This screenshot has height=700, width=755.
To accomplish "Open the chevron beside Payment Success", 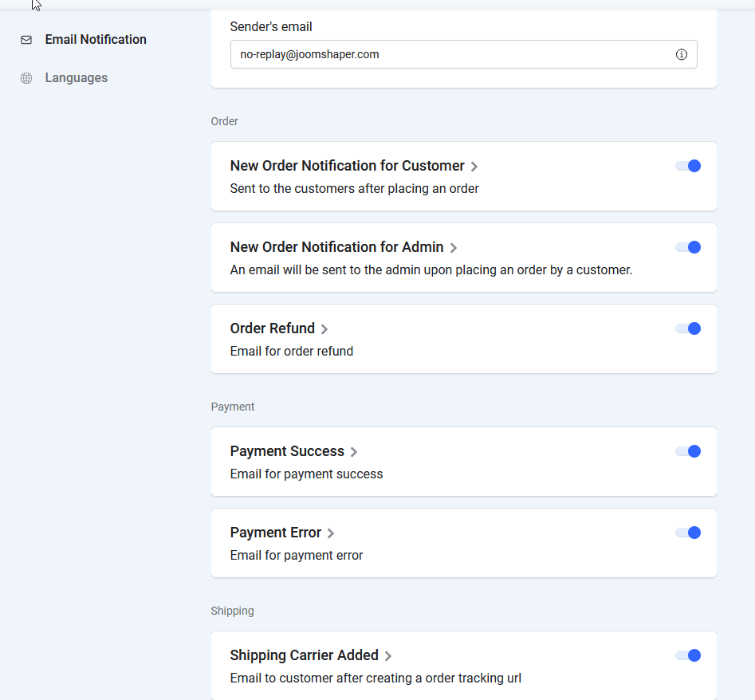I will coord(354,452).
